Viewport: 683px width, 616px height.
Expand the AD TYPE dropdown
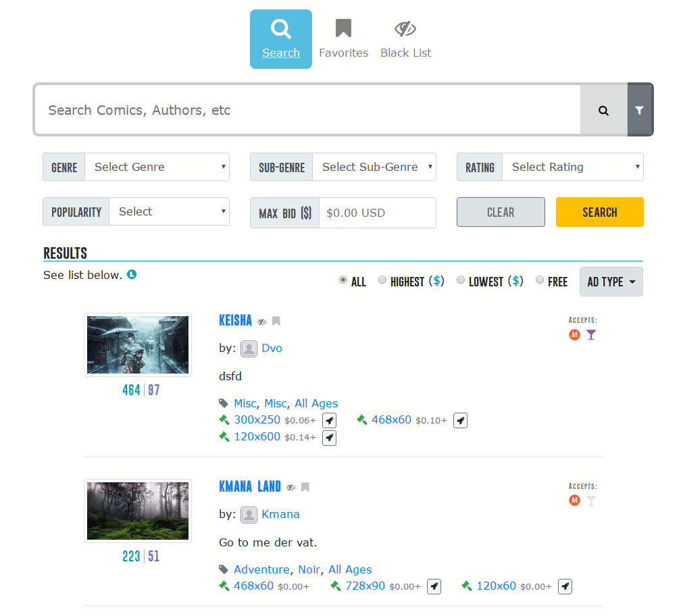pos(611,282)
